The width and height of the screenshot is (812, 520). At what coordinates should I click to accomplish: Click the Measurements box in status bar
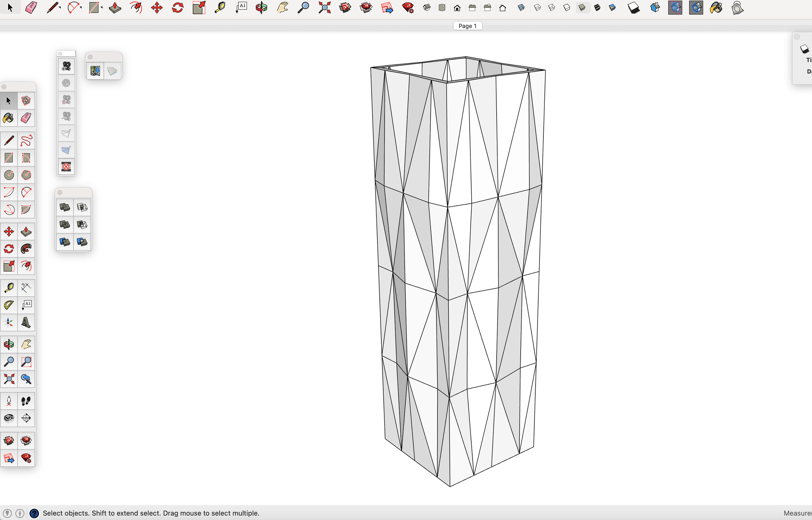pos(797,513)
